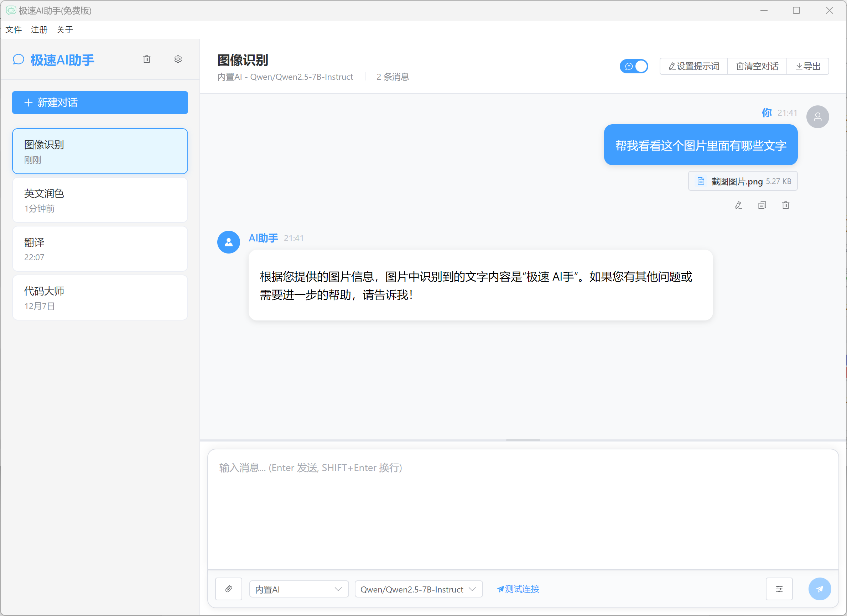847x616 pixels.
Task: Click inside the message input field
Action: pyautogui.click(x=523, y=508)
